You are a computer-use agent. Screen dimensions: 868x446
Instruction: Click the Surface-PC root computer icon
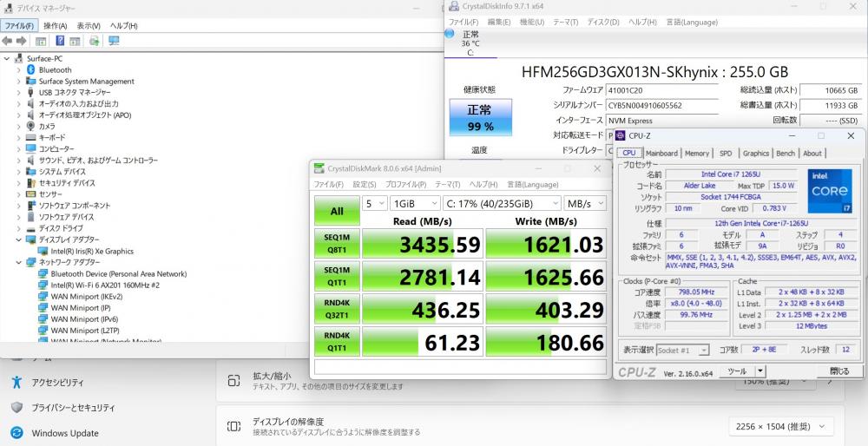[19, 59]
